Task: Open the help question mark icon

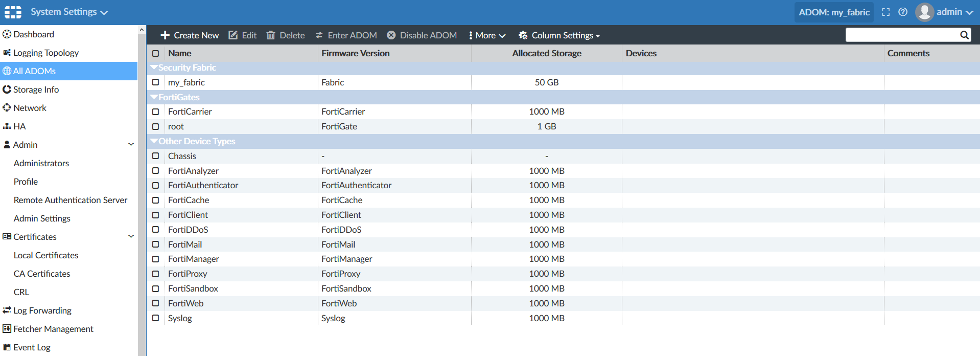Action: pos(903,12)
